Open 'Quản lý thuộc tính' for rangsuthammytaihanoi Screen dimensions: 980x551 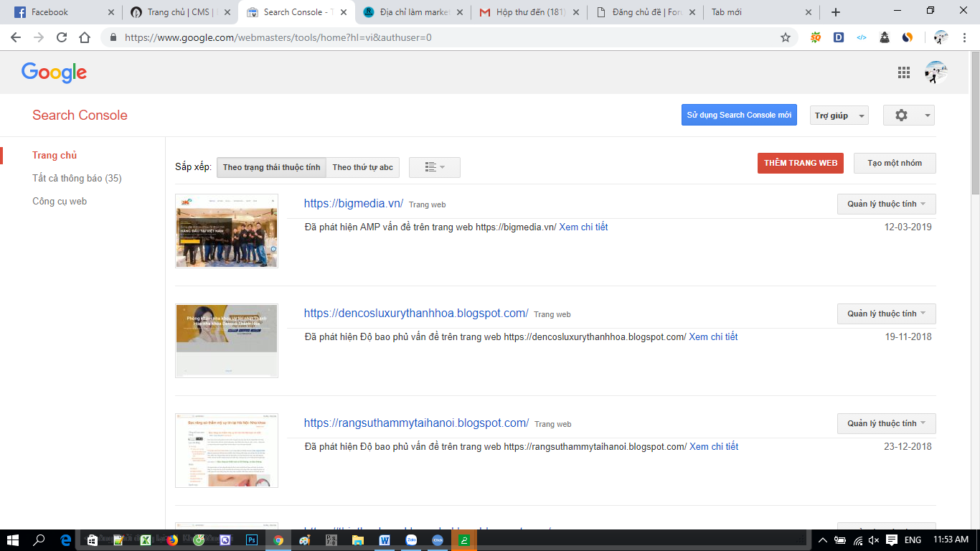coord(887,423)
